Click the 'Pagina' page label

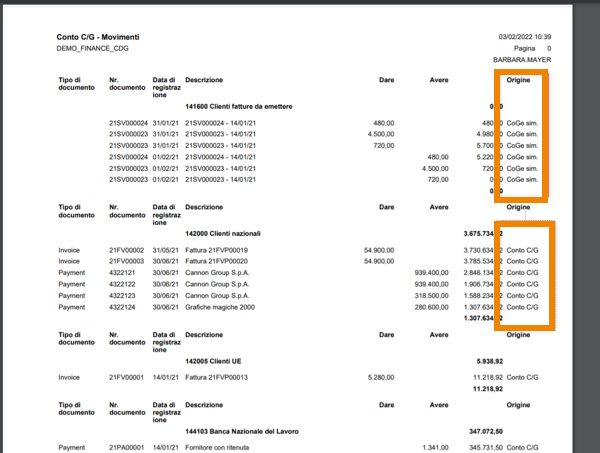click(524, 48)
